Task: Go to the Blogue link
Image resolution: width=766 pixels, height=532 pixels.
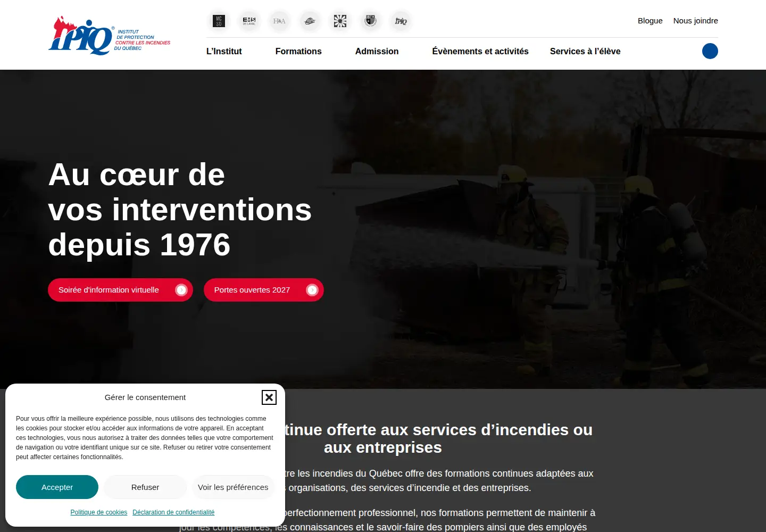Action: click(x=650, y=21)
